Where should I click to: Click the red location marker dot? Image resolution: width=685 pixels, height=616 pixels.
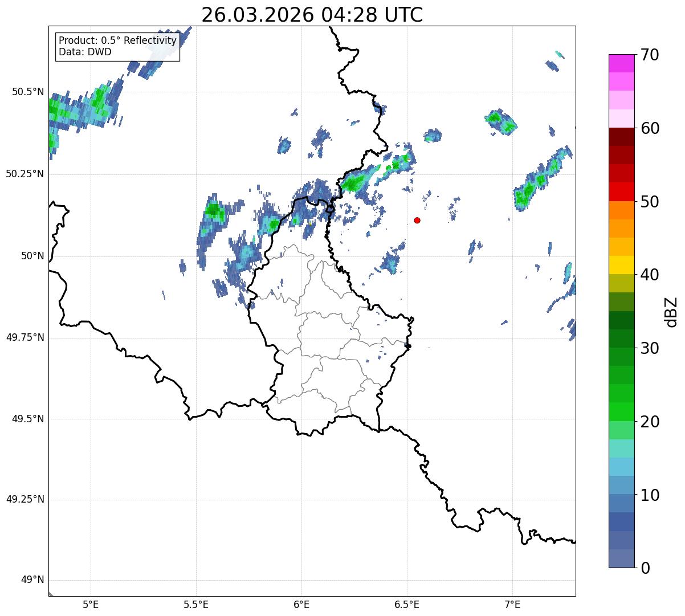click(417, 220)
